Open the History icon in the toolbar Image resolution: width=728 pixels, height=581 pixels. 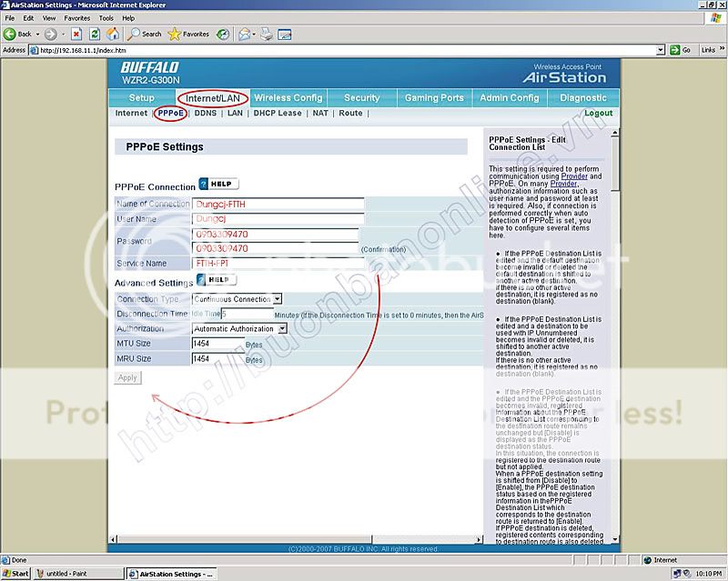pos(223,34)
